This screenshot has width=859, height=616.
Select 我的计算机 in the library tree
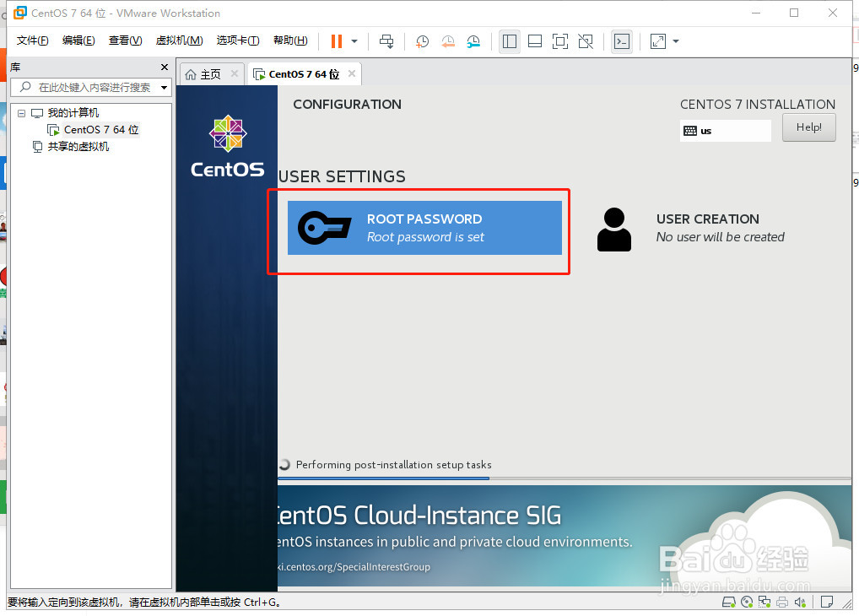pos(73,113)
